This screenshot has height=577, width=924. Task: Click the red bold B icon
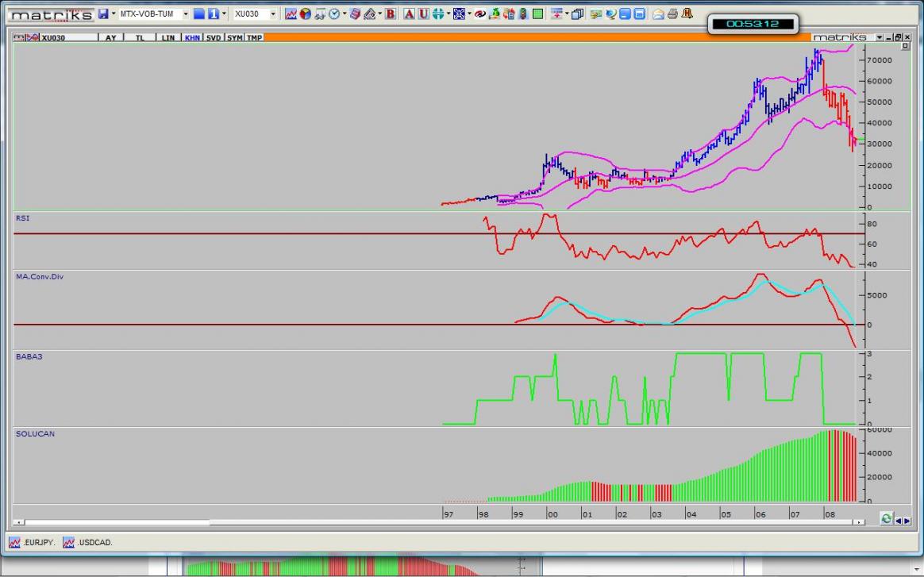(x=391, y=14)
